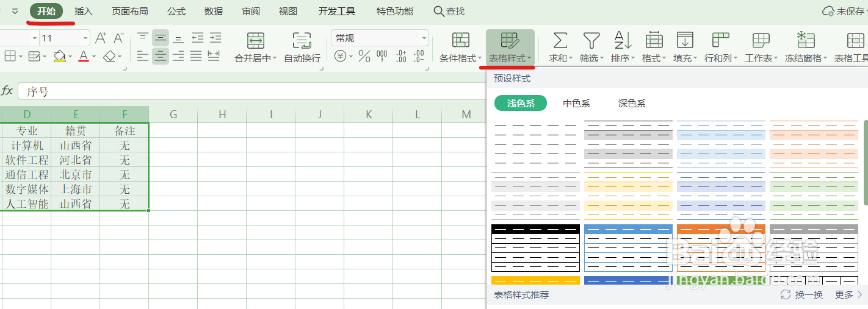
Task: Click the fx insert function icon
Action: (x=7, y=91)
